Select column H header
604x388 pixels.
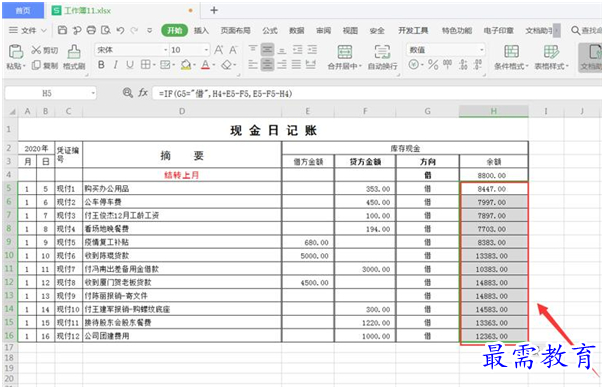click(x=493, y=111)
